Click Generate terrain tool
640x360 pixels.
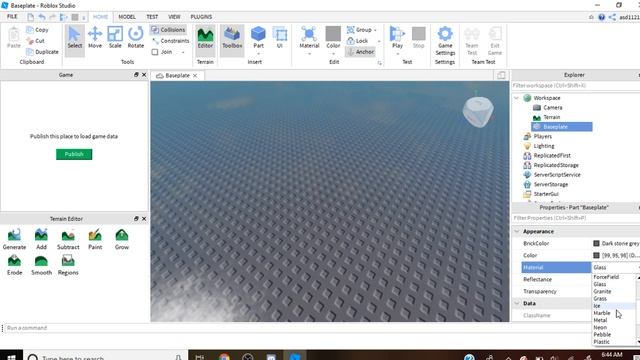pyautogui.click(x=14, y=239)
